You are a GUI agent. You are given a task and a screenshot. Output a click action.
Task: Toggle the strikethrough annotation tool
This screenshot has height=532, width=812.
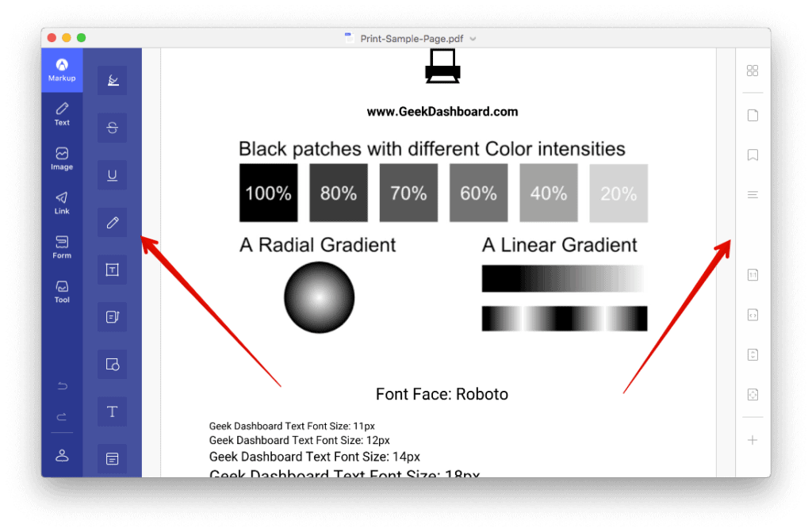[112, 128]
